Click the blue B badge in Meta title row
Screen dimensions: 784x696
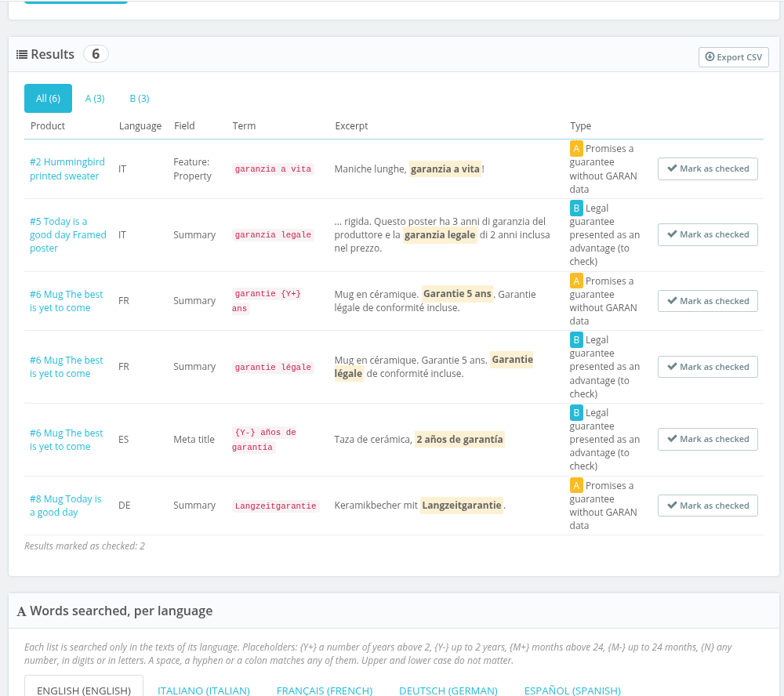[576, 412]
